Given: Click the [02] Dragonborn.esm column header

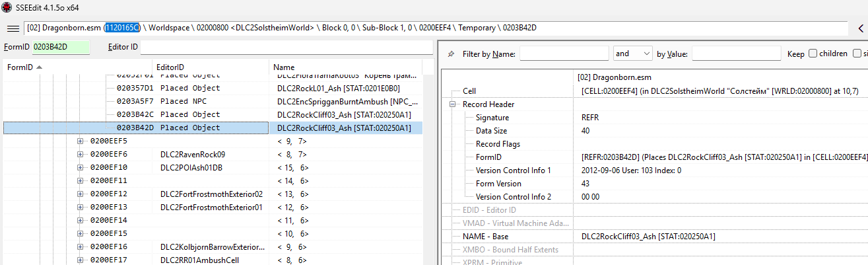Looking at the screenshot, I should 721,77.
